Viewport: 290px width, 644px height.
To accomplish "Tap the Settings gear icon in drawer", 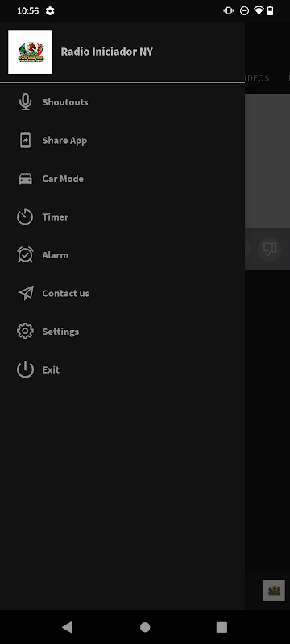I will pyautogui.click(x=25, y=331).
